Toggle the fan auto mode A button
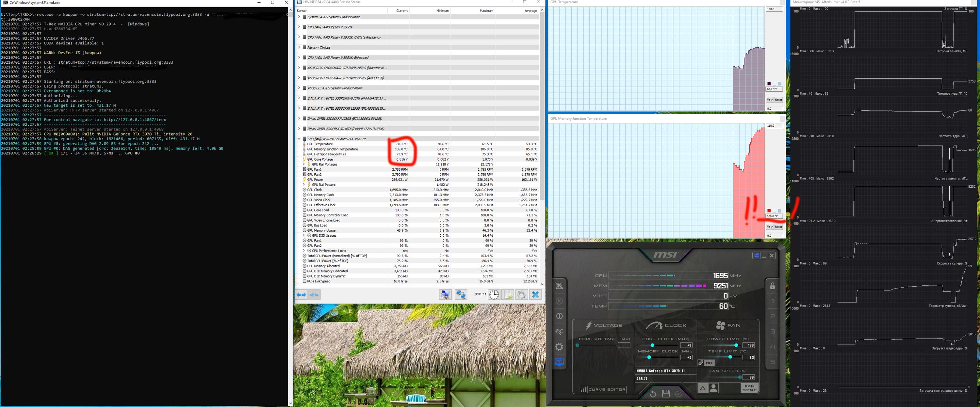The width and height of the screenshot is (980, 407). click(x=702, y=388)
